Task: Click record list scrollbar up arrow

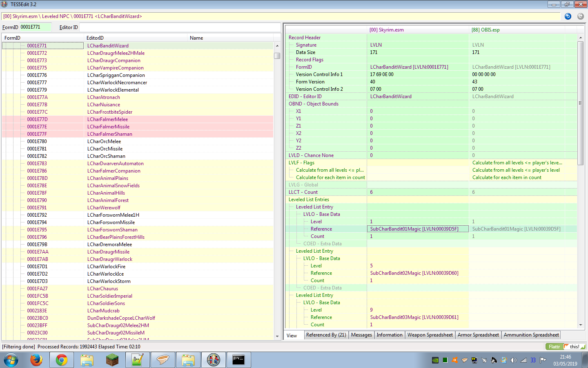Action: (x=277, y=46)
